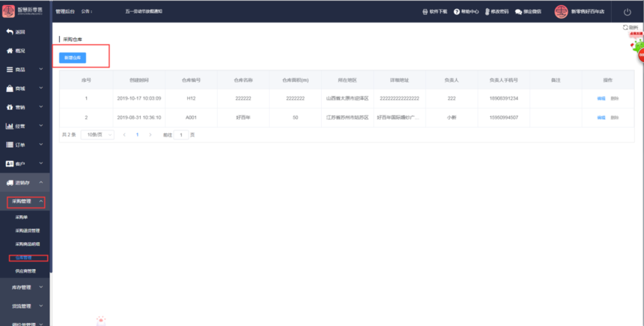Select 采购退货管理 in the sidebar
The height and width of the screenshot is (326, 644).
28,231
